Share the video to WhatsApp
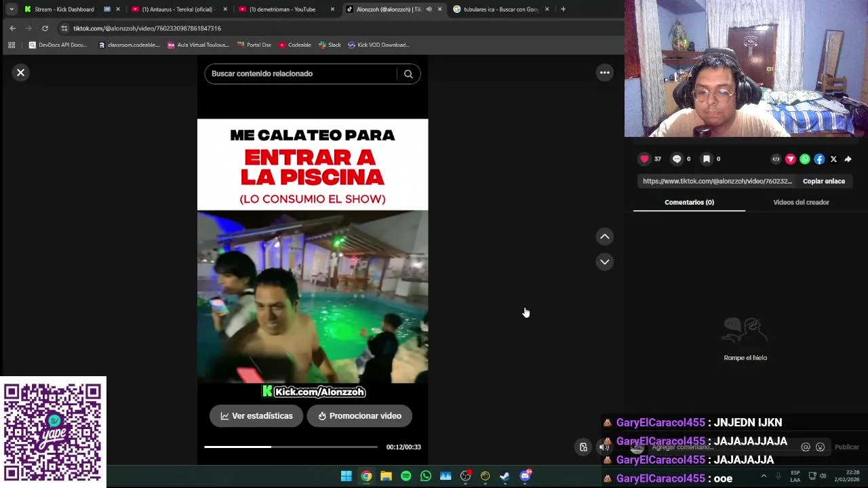This screenshot has width=868, height=488. [x=805, y=159]
